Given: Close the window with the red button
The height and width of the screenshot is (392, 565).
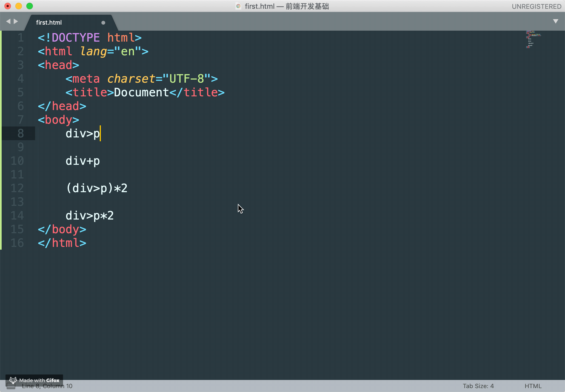Looking at the screenshot, I should pyautogui.click(x=8, y=6).
